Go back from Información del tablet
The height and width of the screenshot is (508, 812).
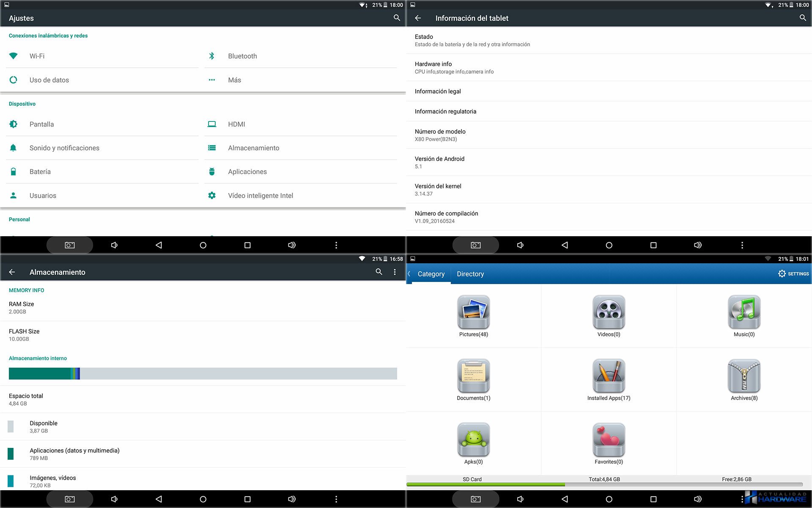(x=418, y=18)
